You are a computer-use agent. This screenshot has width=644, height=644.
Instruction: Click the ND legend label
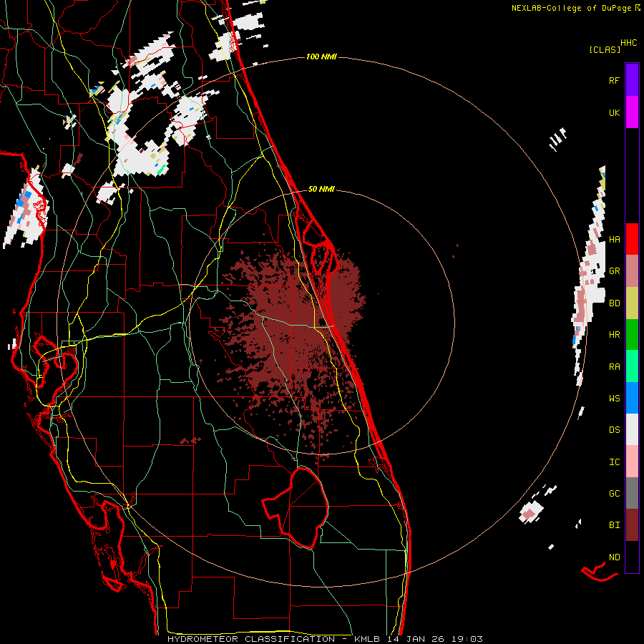(614, 557)
